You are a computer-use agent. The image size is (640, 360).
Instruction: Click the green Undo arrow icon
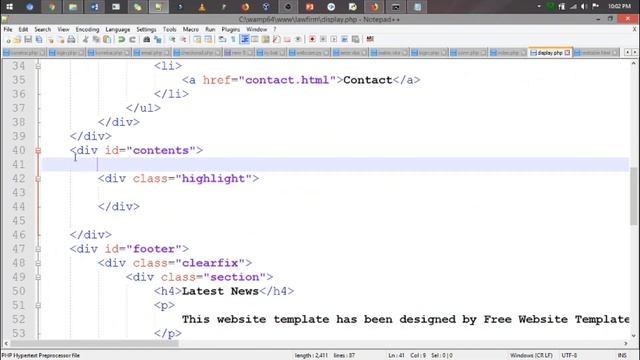point(122,40)
